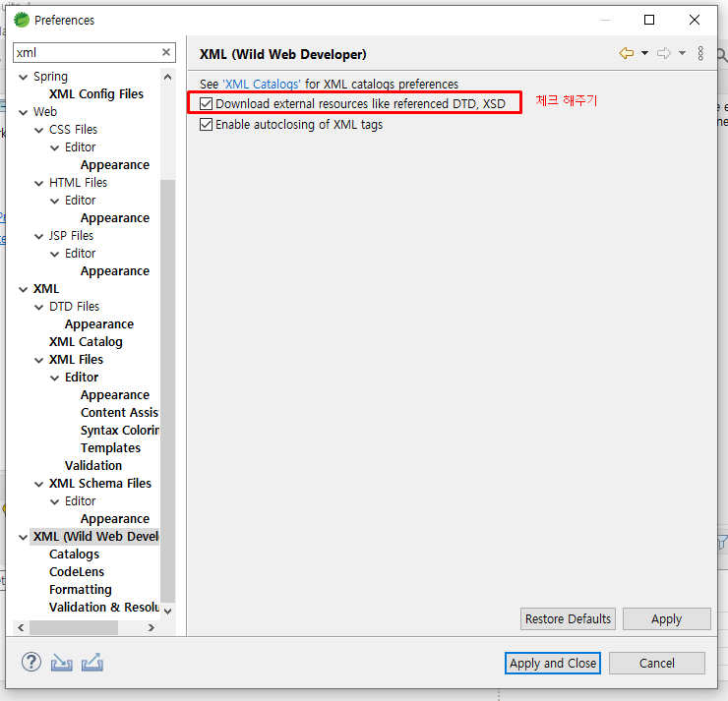The width and height of the screenshot is (728, 701).
Task: Select Content Assist under XML Editor
Action: [x=120, y=412]
